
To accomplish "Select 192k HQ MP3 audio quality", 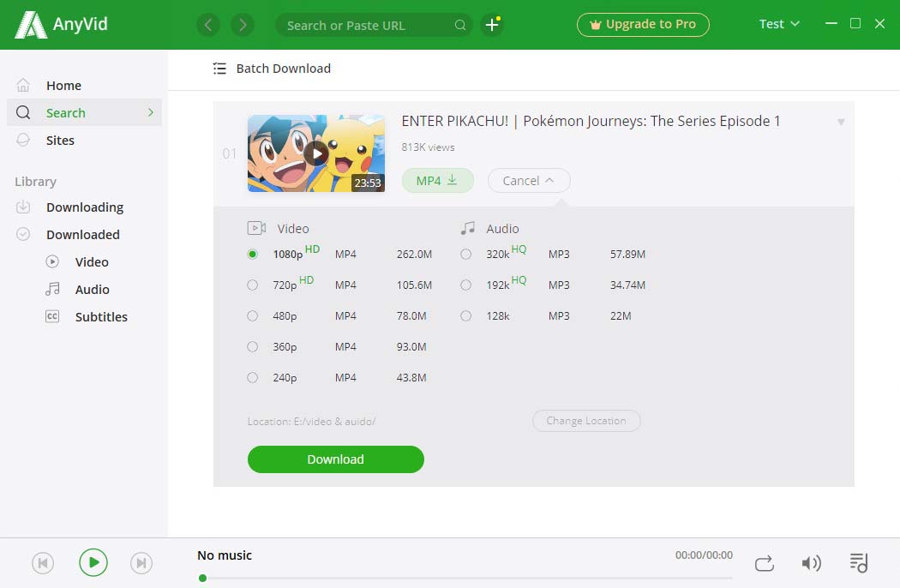I will coord(466,285).
